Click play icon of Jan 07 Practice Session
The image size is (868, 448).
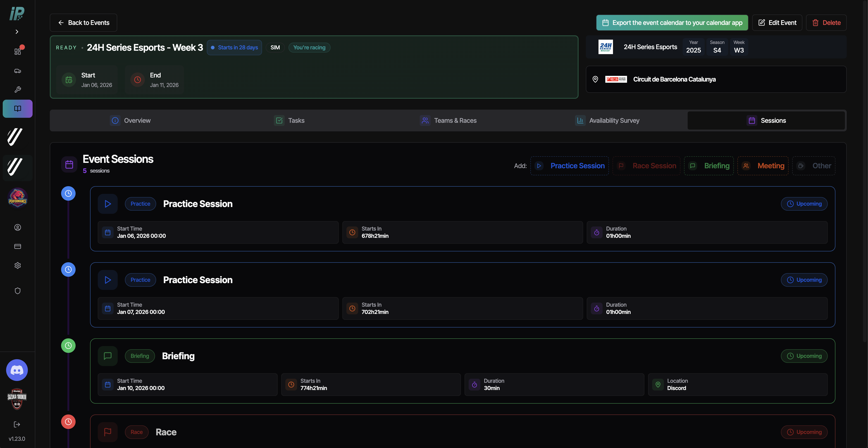click(x=108, y=280)
